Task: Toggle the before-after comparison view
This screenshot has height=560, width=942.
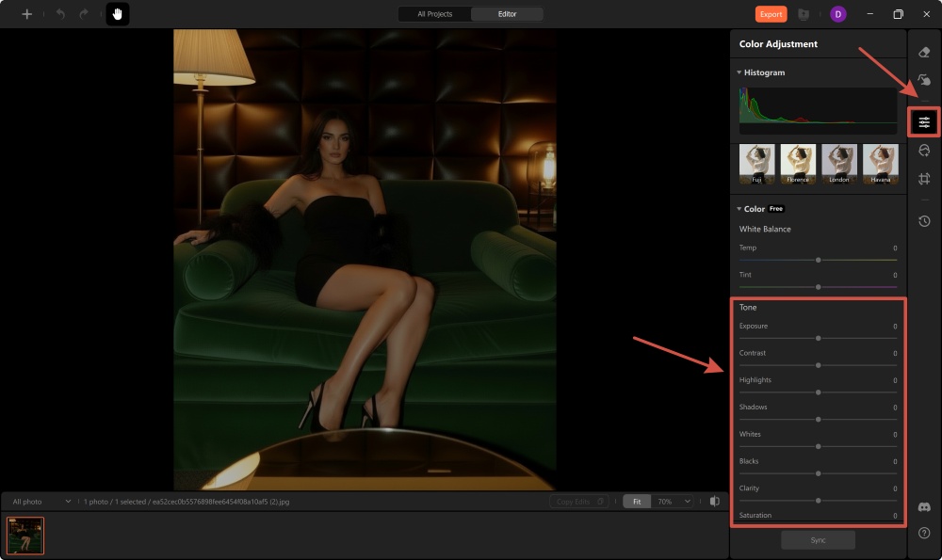Action: click(716, 501)
